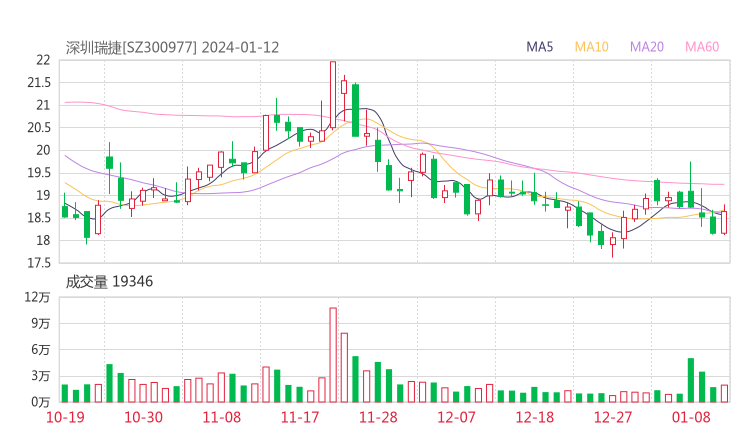Viewport: 740px width, 440px height.
Task: Click the 11-28 date axis label
Action: [378, 417]
